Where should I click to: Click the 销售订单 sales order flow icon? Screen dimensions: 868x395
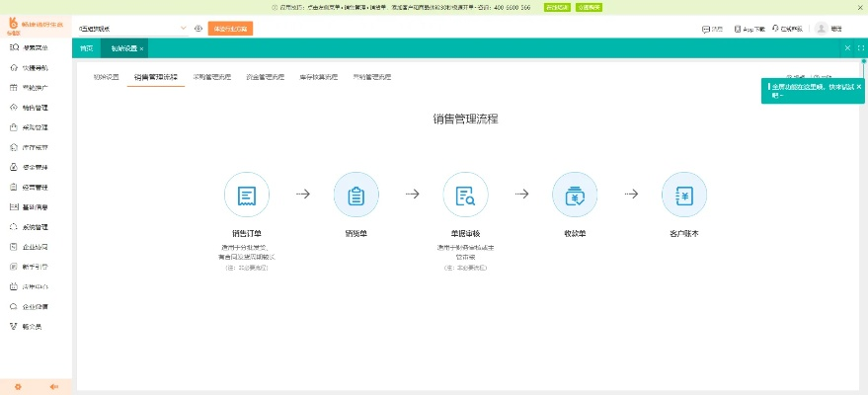247,195
